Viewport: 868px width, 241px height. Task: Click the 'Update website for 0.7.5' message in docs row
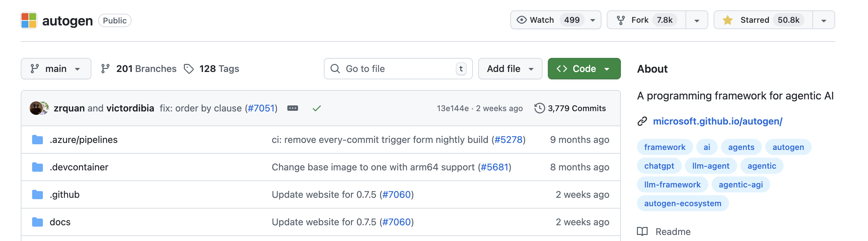[324, 222]
